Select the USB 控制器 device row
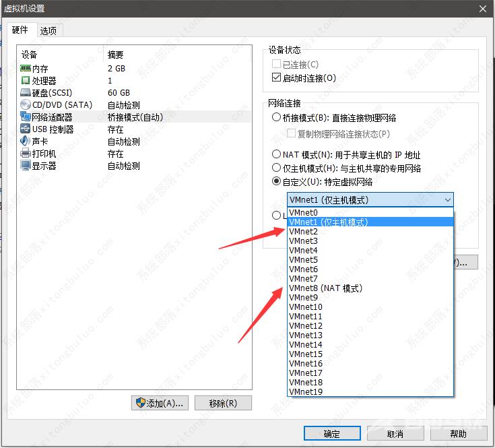Screen dimensions: 495x448 pos(135,129)
